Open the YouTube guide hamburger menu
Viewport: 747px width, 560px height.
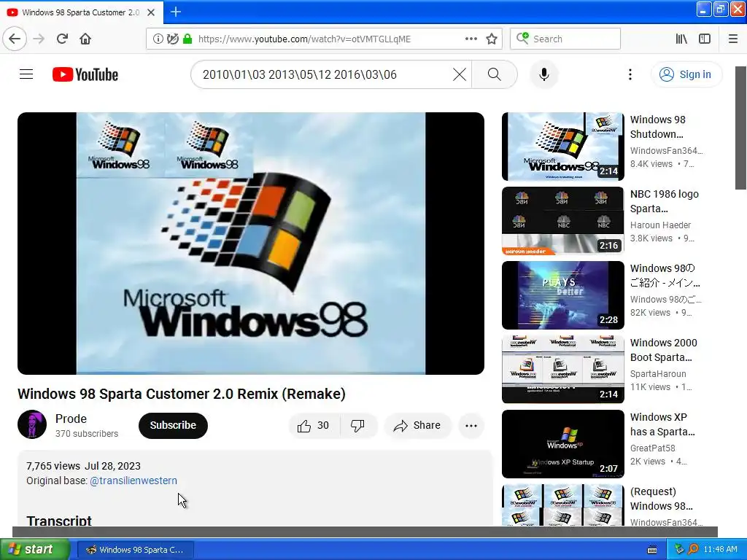click(x=26, y=74)
